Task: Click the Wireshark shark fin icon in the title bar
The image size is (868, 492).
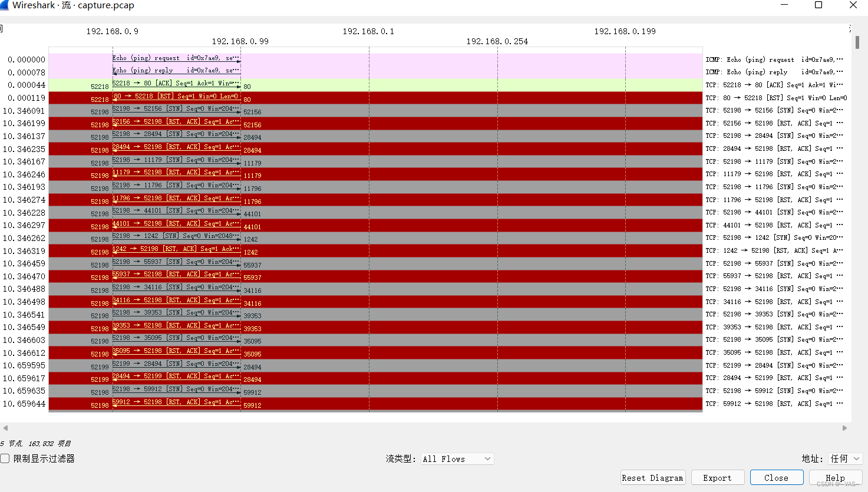Action: coord(4,5)
